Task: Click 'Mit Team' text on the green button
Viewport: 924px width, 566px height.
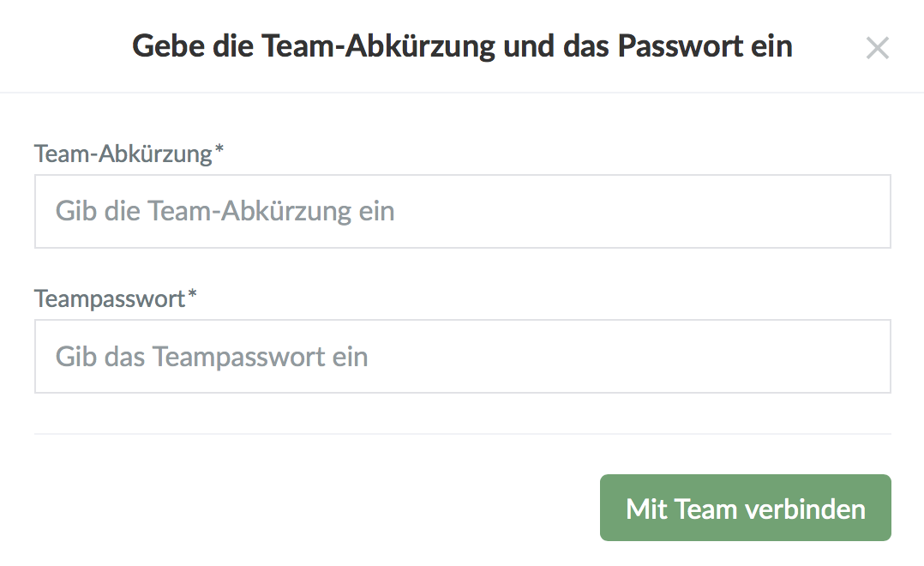Action: pos(683,509)
